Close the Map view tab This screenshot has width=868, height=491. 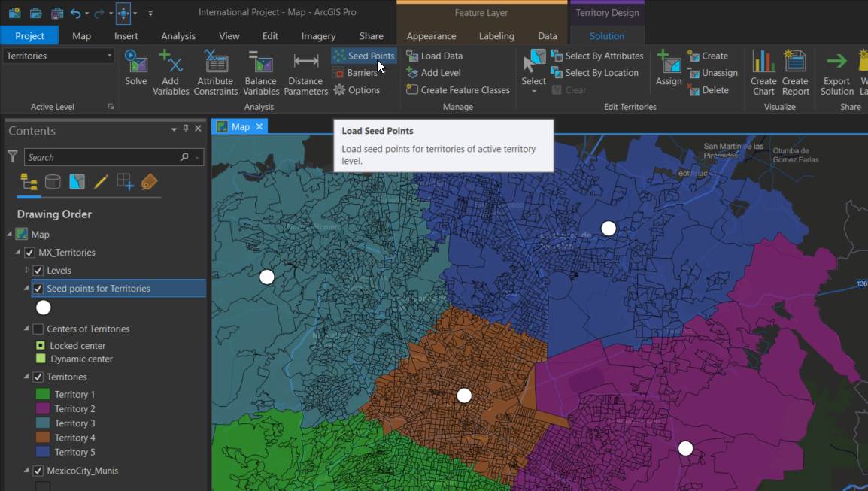click(x=259, y=127)
